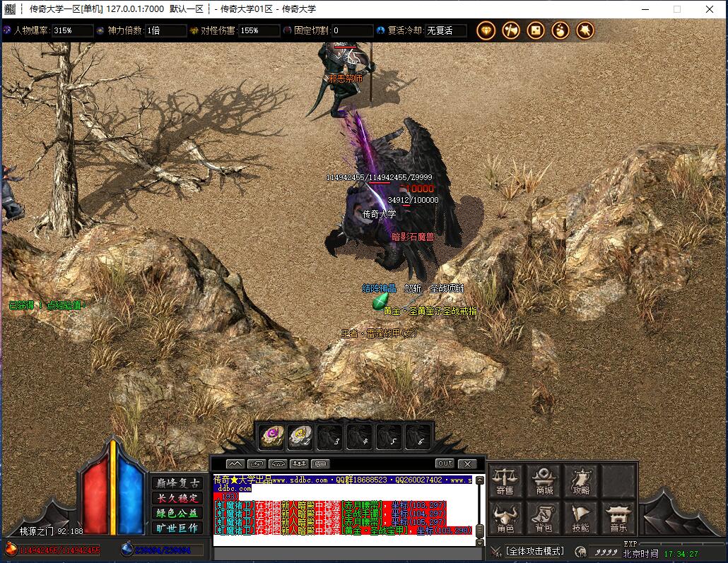Click the second chat toolbar icon
This screenshot has width=728, height=563.
coord(257,463)
